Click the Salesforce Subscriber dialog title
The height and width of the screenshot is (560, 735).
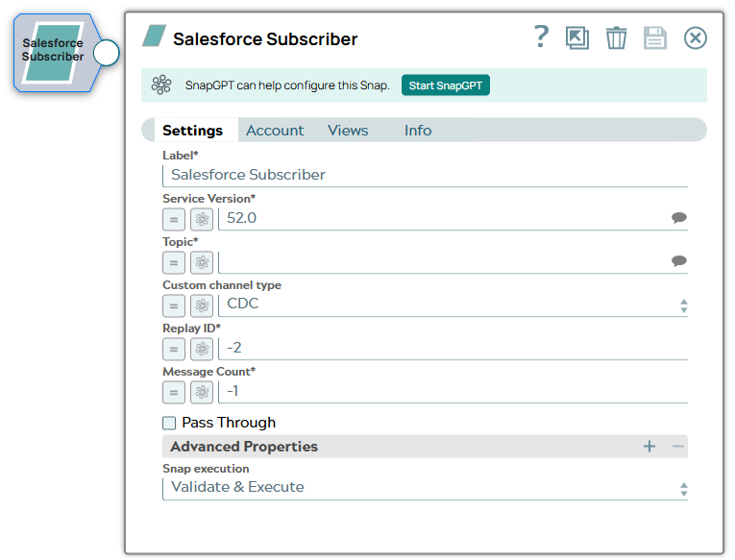[x=265, y=38]
